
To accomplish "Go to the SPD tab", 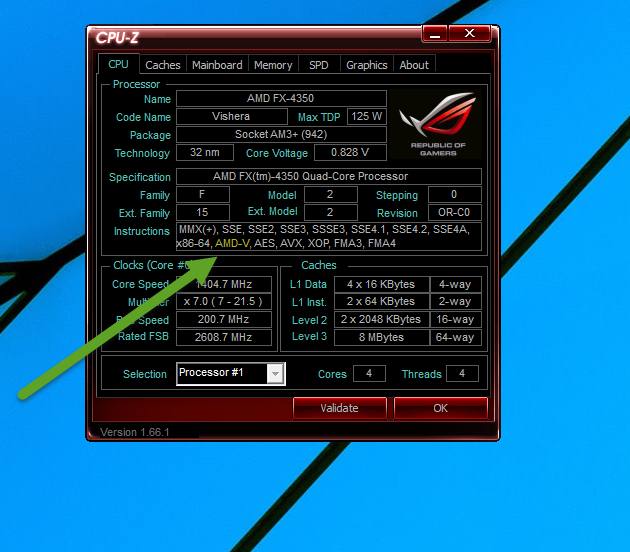I will pyautogui.click(x=319, y=65).
